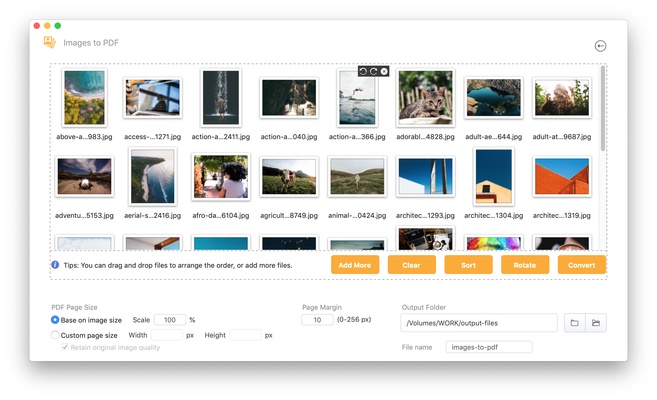Select the architec...1319.jpg orange building thumbnail
Screen dimensions: 657x400
click(562, 176)
